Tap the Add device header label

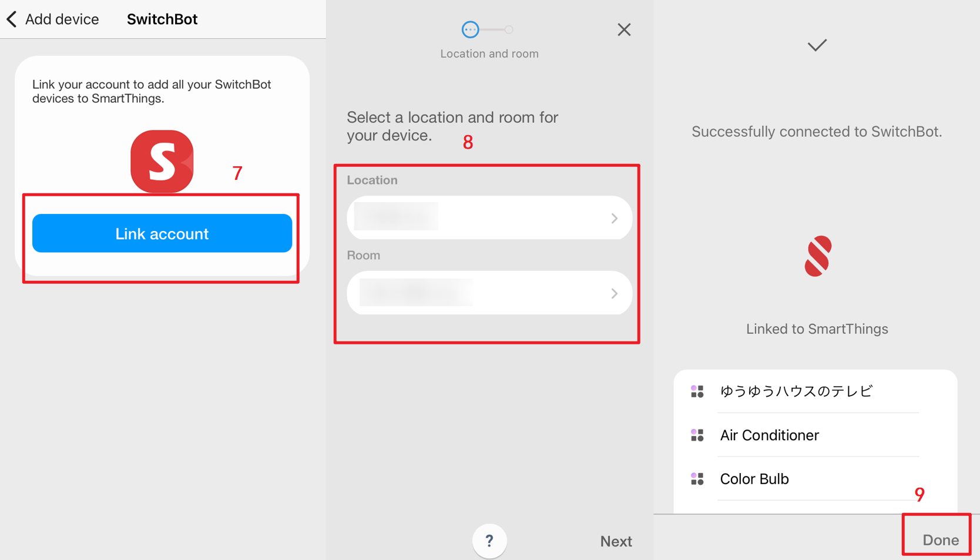click(x=61, y=18)
